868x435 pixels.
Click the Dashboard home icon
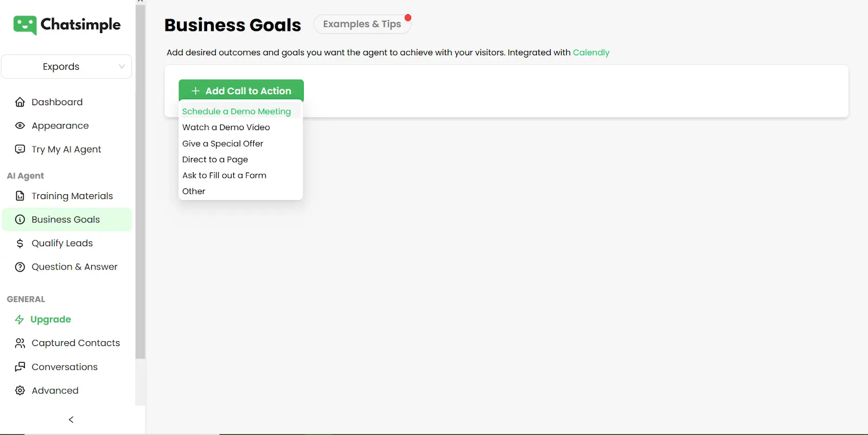click(20, 102)
